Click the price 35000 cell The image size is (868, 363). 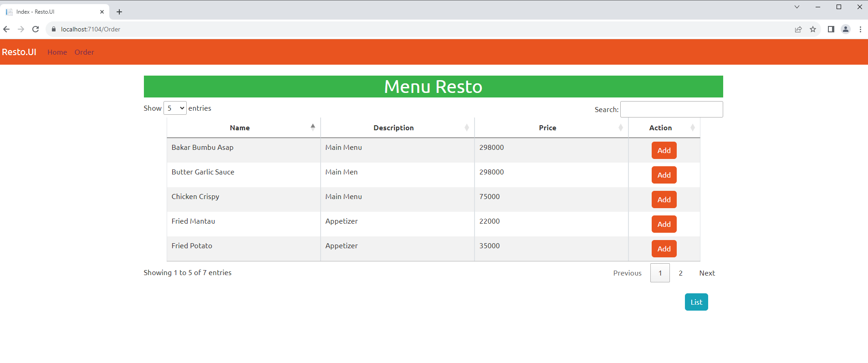551,249
